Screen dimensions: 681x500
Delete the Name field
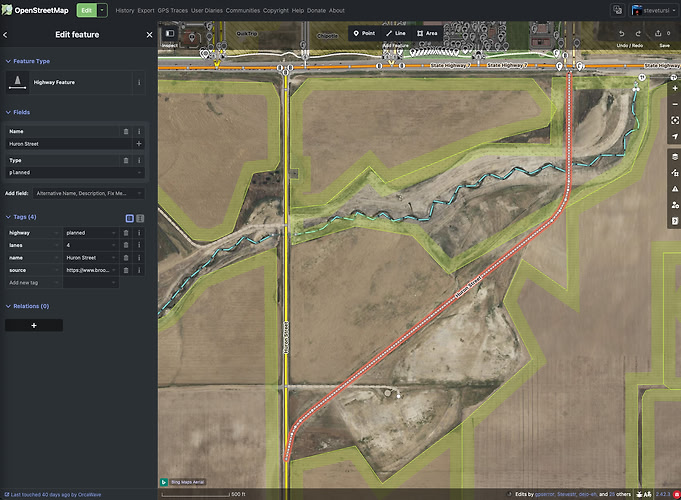[x=126, y=131]
